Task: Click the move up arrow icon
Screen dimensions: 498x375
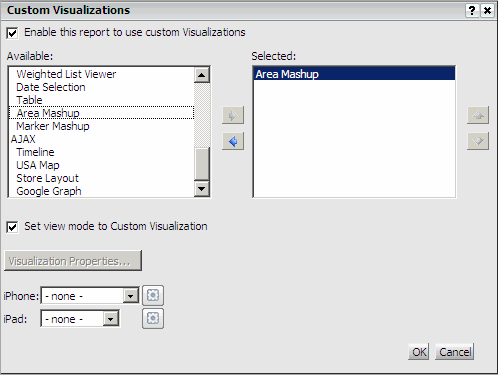Action: tap(478, 115)
